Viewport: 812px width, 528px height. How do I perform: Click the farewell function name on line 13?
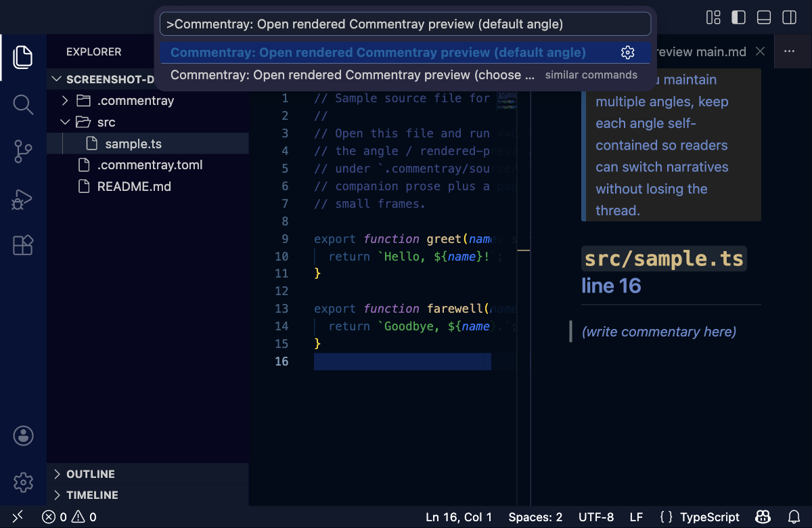(x=455, y=309)
